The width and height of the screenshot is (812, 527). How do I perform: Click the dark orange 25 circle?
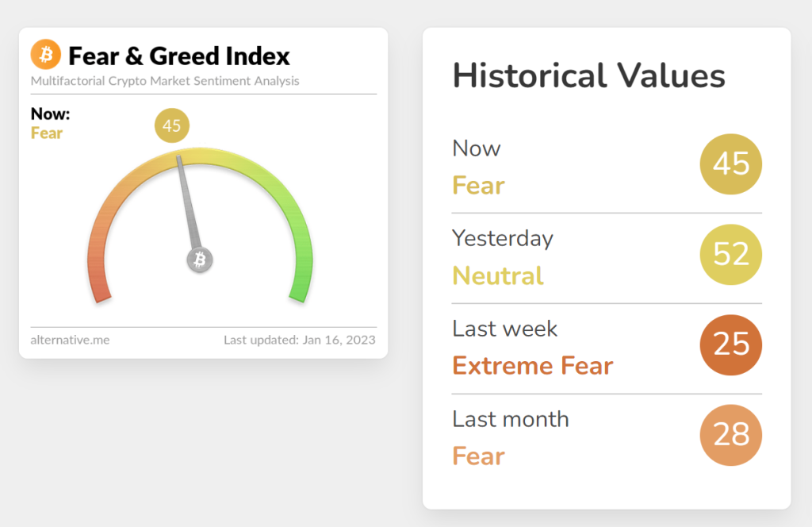click(x=730, y=344)
